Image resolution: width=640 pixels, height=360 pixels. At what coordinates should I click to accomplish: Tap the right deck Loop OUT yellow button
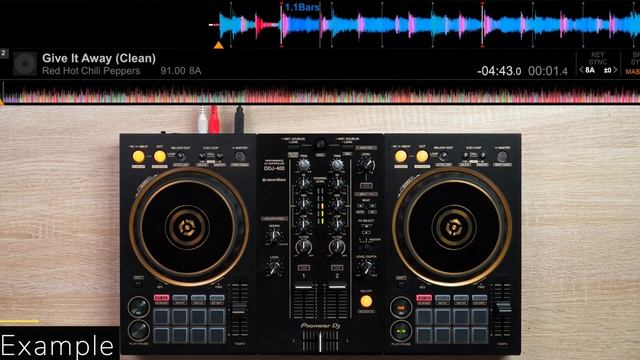click(x=422, y=156)
